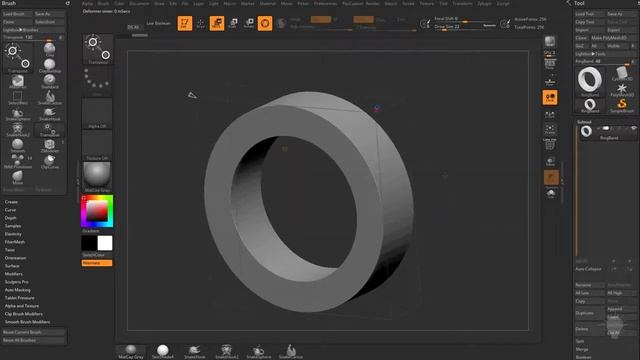Toggle L.Sym on right shelf
The width and height of the screenshot is (640, 360).
pyautogui.click(x=550, y=114)
